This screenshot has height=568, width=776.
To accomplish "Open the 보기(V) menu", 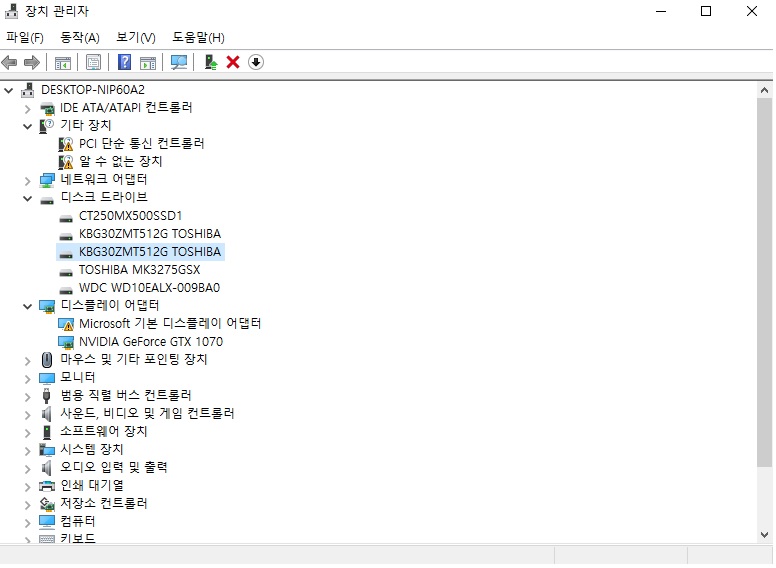I will point(136,37).
